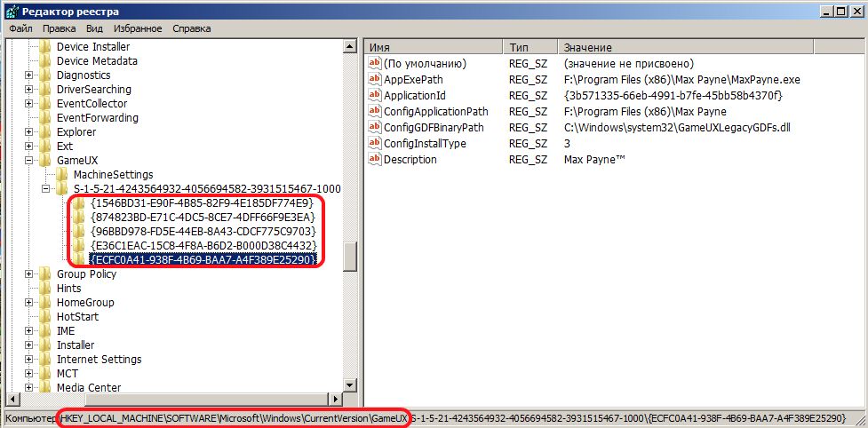Sort by the Имя column header
The image size is (868, 428).
434,48
